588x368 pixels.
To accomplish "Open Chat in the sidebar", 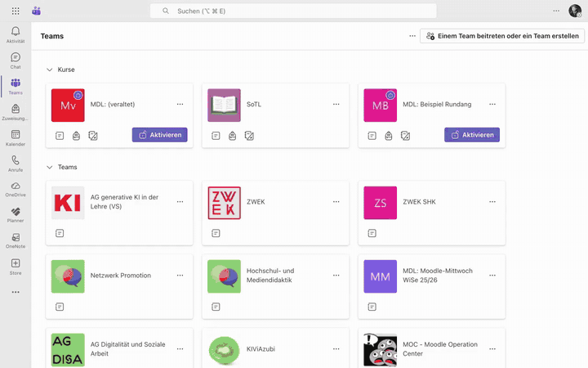I will (x=16, y=61).
